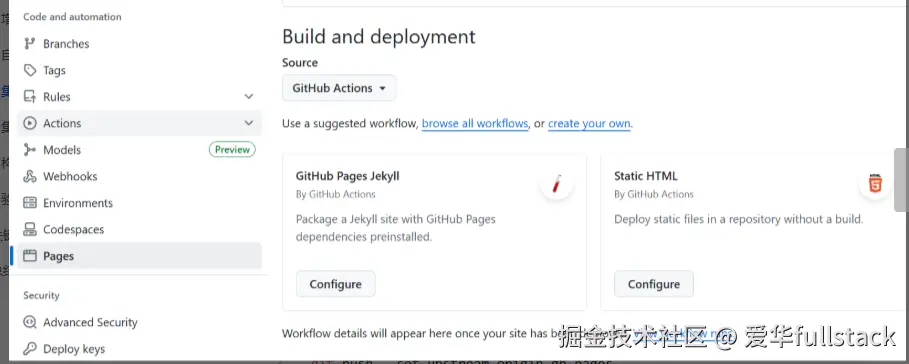Go to Webhooks settings
909x364 pixels.
(139, 177)
